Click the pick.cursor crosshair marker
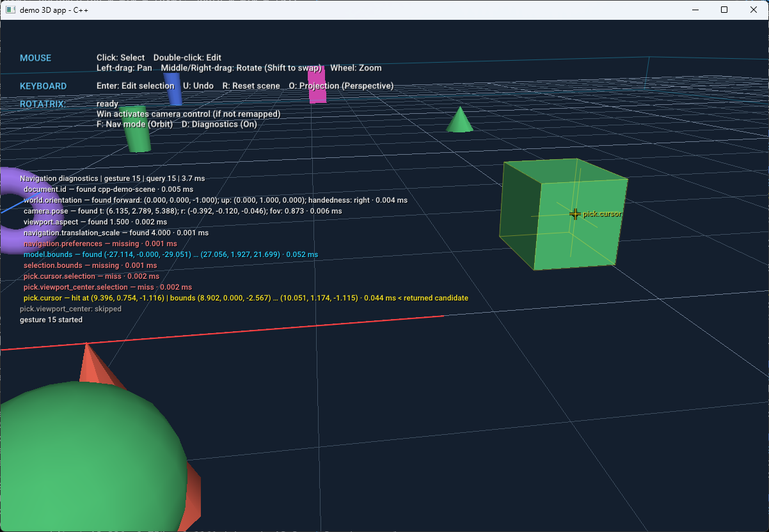This screenshot has width=769, height=532. (575, 214)
